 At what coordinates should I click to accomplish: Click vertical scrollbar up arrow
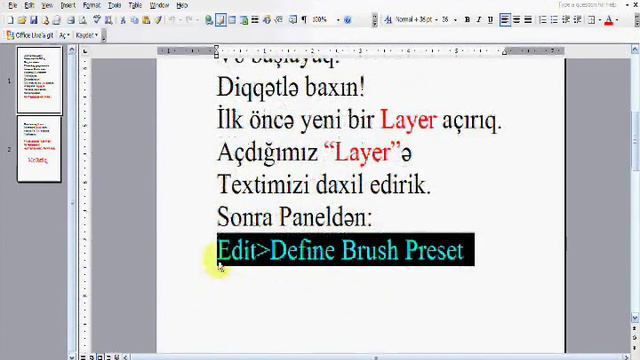[635, 50]
